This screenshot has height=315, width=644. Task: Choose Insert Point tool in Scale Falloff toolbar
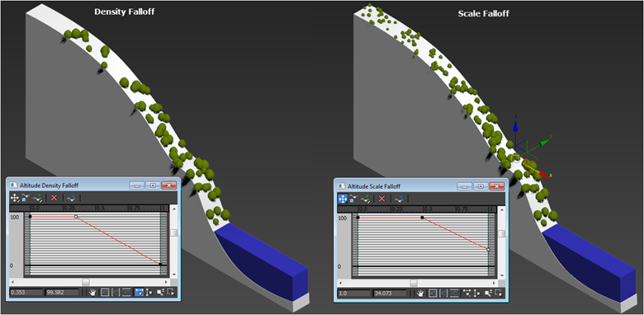(366, 199)
